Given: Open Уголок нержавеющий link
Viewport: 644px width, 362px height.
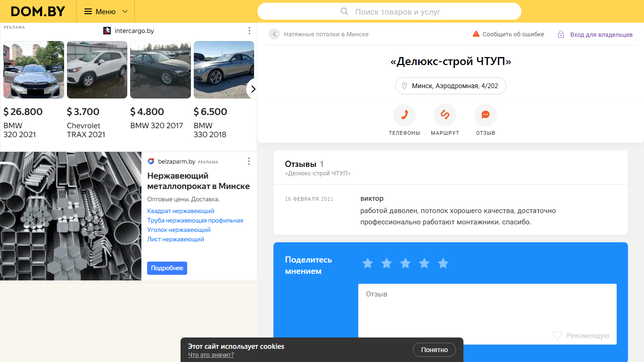Looking at the screenshot, I should (179, 230).
